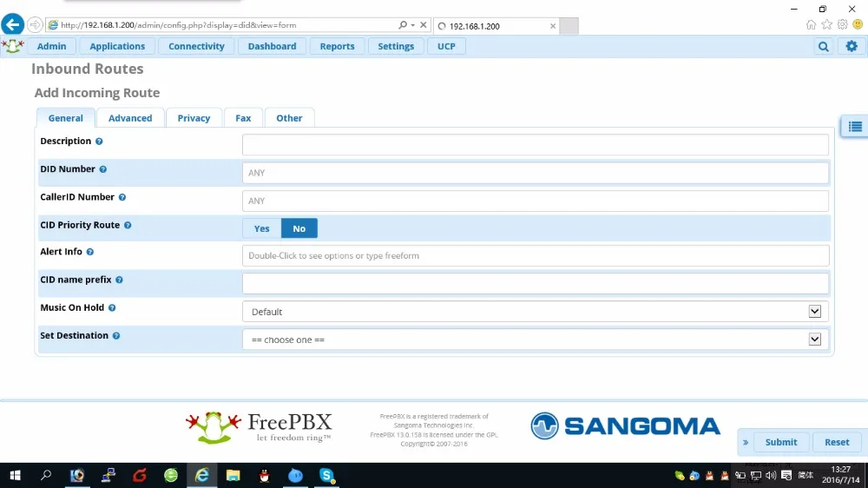Submit the incoming route form
The width and height of the screenshot is (868, 488).
pos(781,443)
